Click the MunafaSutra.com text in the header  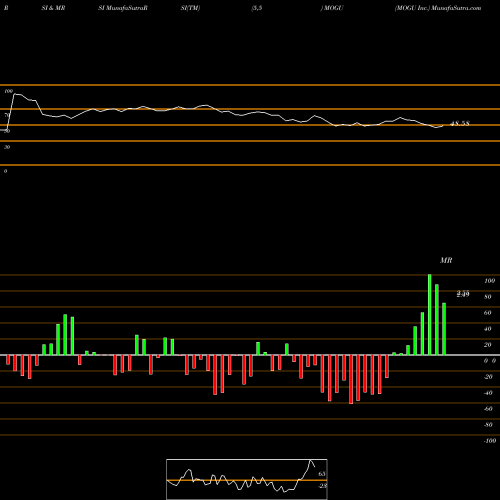point(456,8)
